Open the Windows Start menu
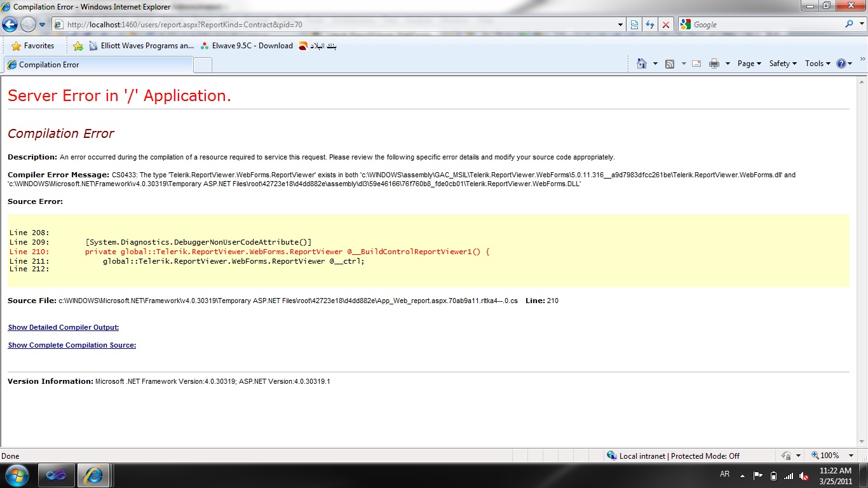868x488 pixels. pyautogui.click(x=17, y=475)
